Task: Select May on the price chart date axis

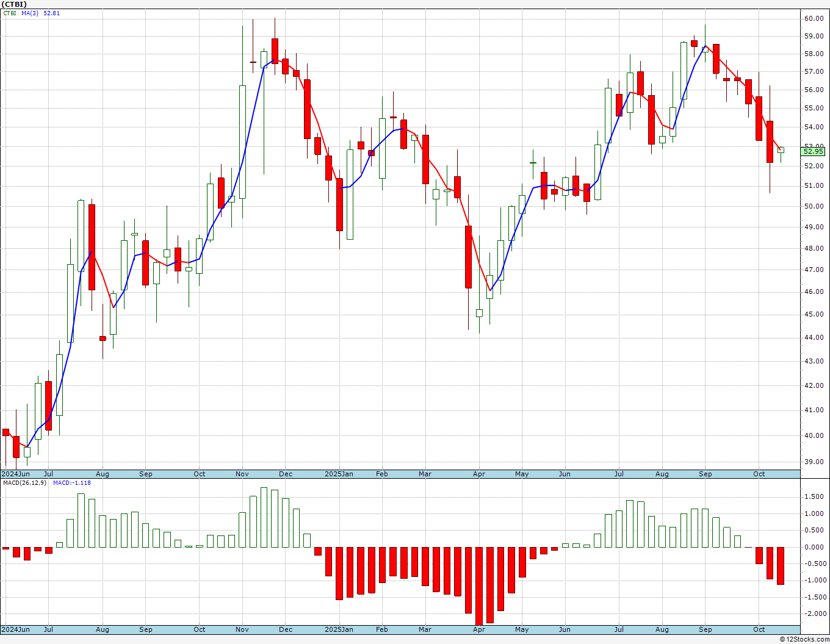Action: [x=522, y=474]
